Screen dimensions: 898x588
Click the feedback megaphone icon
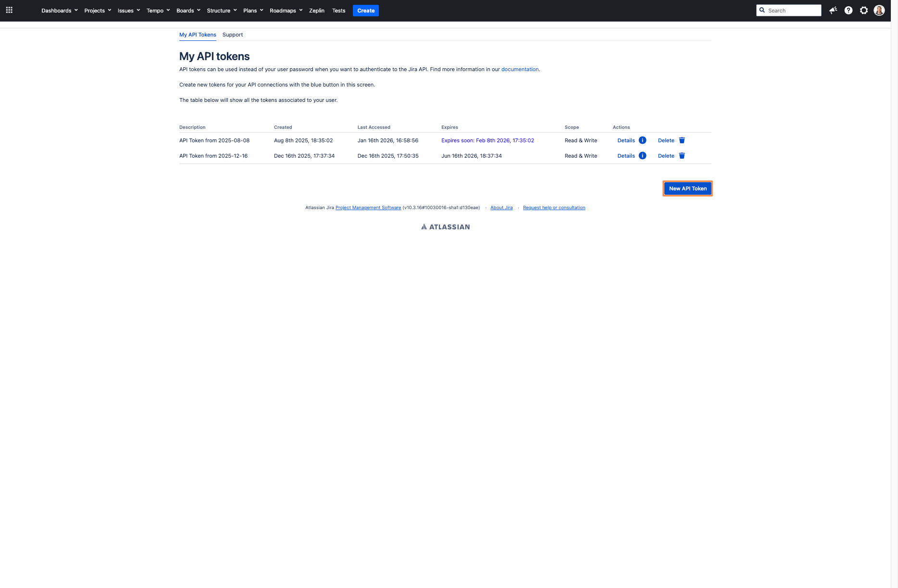pyautogui.click(x=833, y=10)
